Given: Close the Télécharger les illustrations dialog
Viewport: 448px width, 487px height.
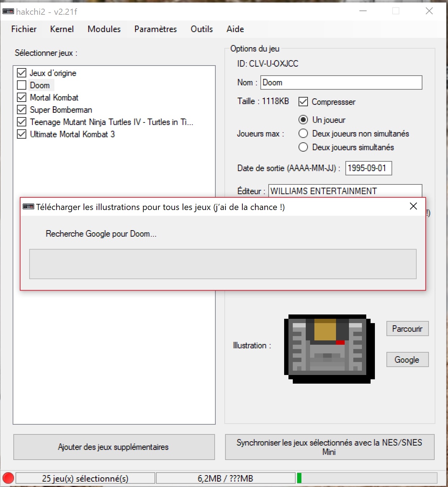Looking at the screenshot, I should pos(413,206).
